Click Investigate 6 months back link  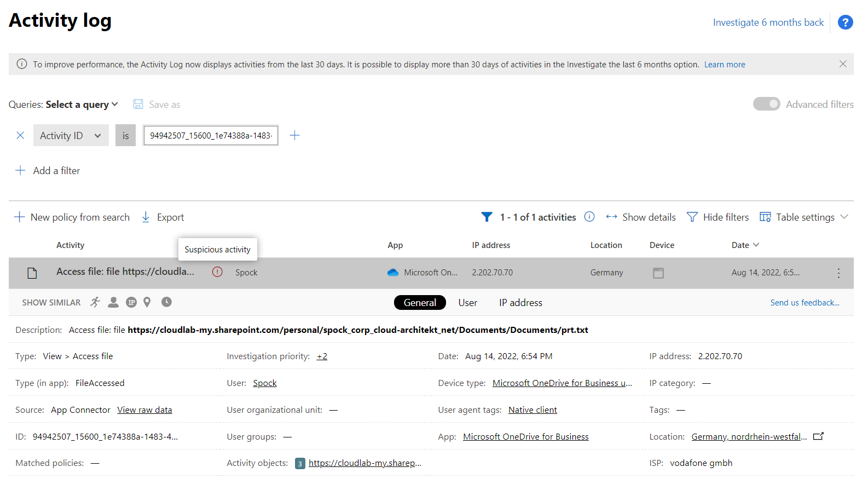768,22
